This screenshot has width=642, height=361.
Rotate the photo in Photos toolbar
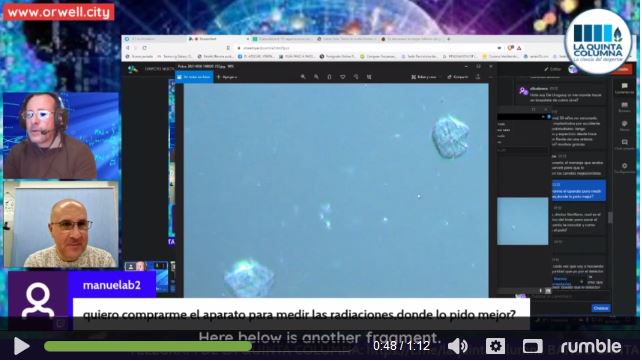click(356, 77)
